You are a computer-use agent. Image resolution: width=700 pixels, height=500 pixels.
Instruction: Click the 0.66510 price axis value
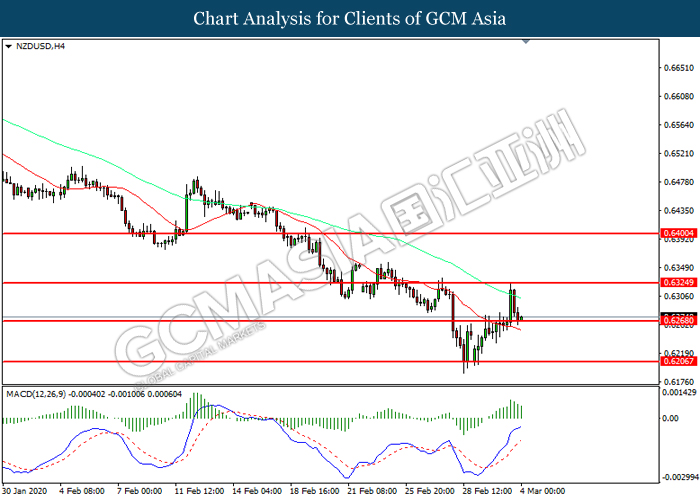click(679, 68)
